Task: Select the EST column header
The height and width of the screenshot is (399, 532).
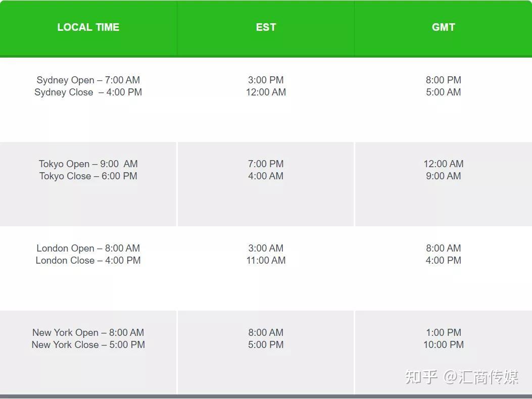Action: pyautogui.click(x=266, y=27)
